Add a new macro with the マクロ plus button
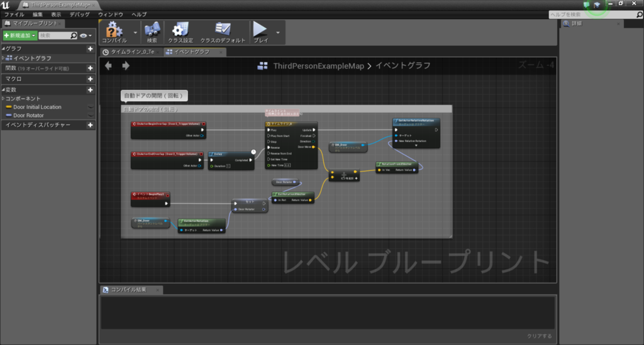 coord(91,79)
